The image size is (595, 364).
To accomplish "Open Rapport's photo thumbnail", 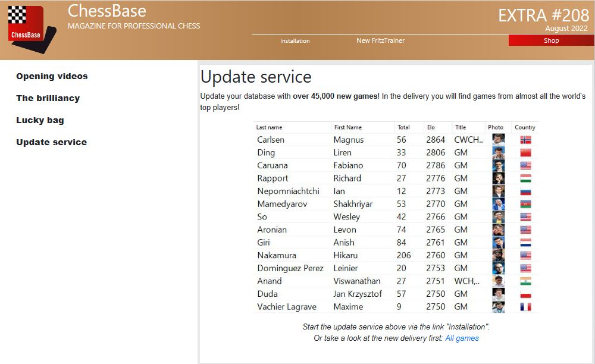I will click(498, 178).
